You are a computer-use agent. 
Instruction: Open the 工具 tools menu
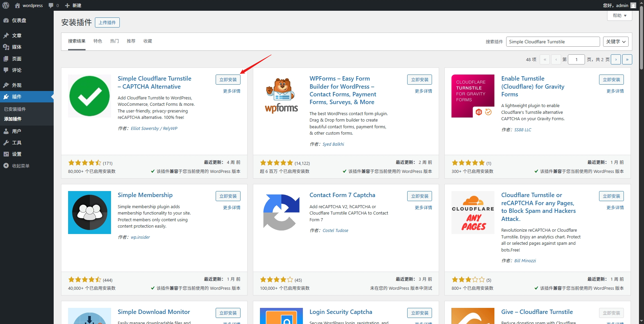(x=16, y=143)
